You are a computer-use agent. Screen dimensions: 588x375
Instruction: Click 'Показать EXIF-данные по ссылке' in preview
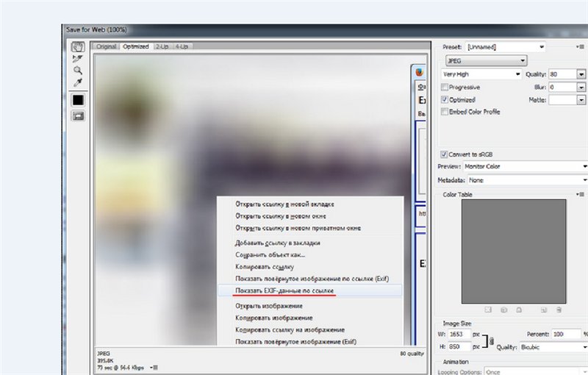284,290
